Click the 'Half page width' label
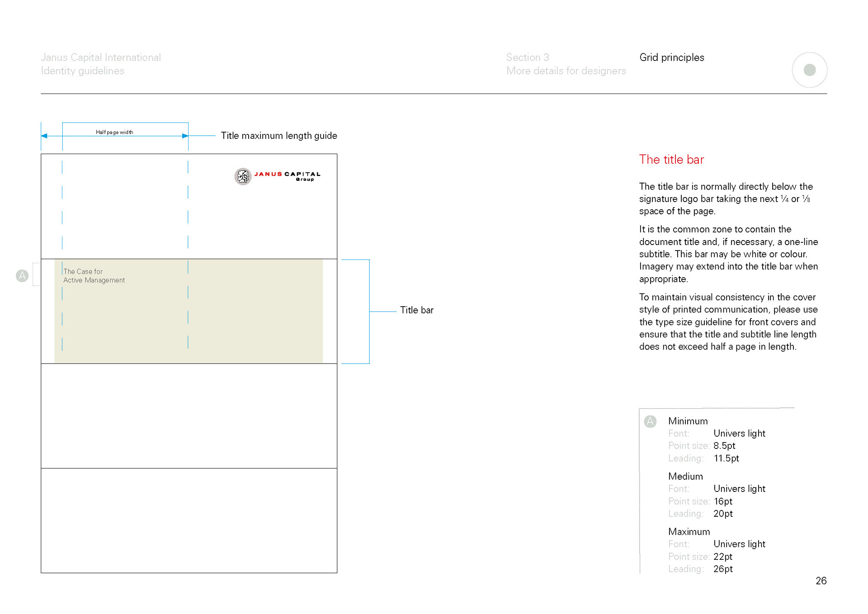The height and width of the screenshot is (614, 868). (x=114, y=132)
